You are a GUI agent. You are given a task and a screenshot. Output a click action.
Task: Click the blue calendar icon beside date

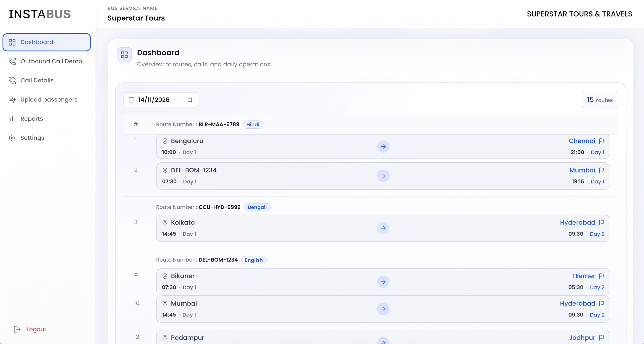131,99
